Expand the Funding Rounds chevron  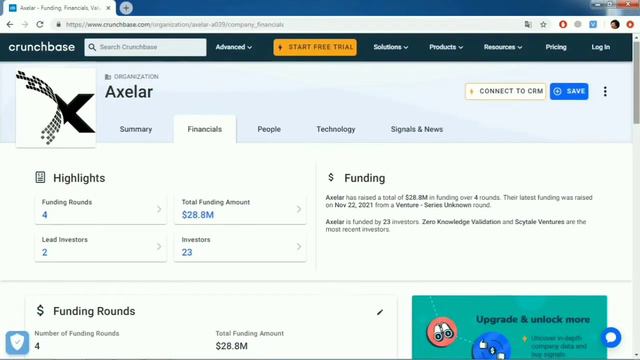pyautogui.click(x=159, y=209)
